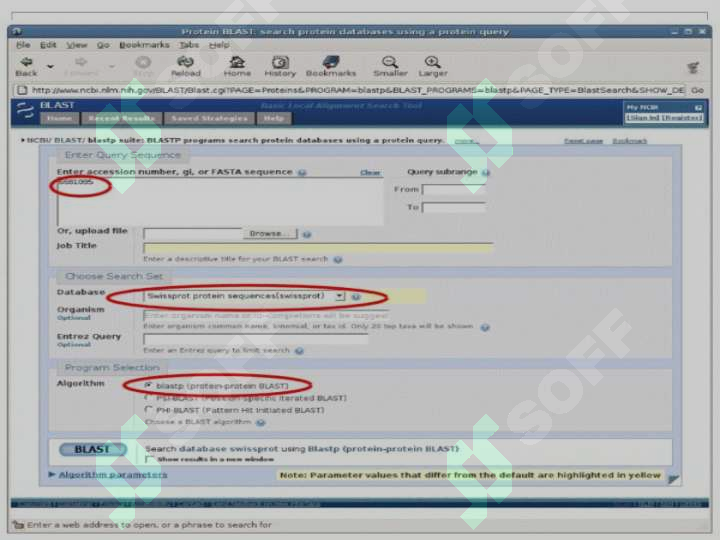The image size is (720, 540).
Task: Click the Forward toolbar arrow
Action: (x=81, y=66)
